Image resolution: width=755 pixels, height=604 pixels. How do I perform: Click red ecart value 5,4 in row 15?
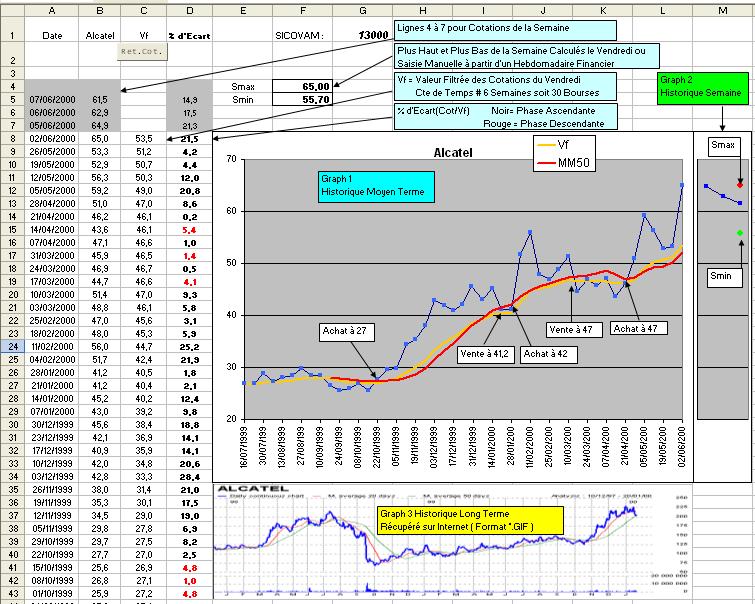[190, 230]
